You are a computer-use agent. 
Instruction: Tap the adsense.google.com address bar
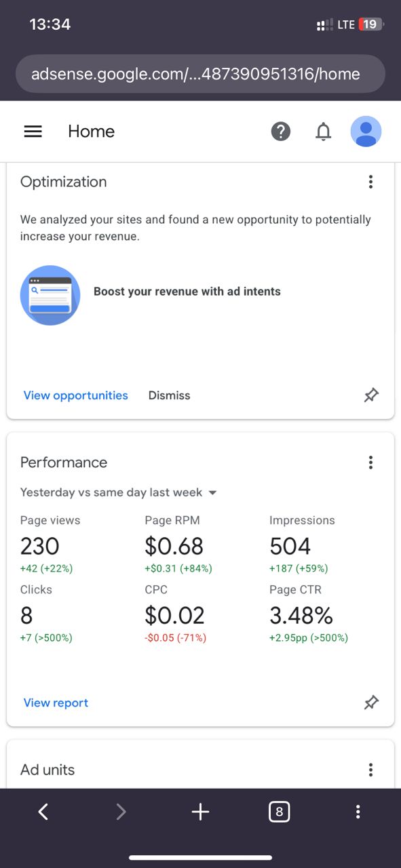pos(200,74)
